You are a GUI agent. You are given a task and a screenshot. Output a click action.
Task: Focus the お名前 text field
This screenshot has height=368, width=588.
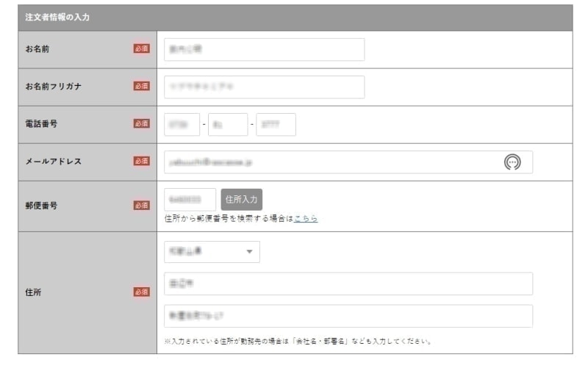click(x=264, y=50)
